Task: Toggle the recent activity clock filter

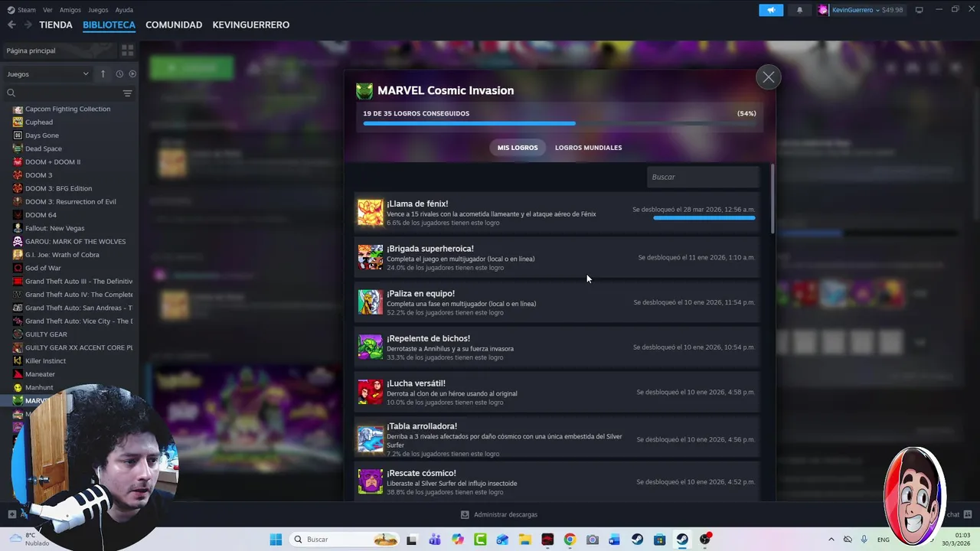Action: pyautogui.click(x=119, y=74)
